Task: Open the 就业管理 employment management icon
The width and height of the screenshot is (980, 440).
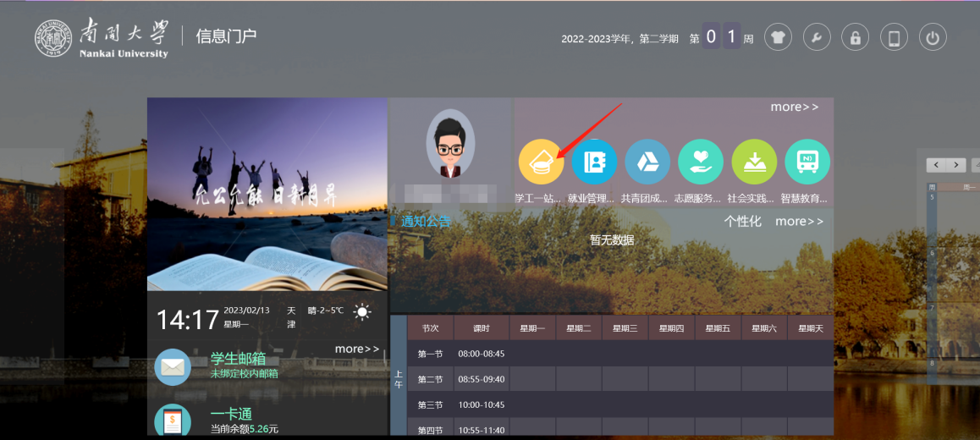Action: (594, 162)
